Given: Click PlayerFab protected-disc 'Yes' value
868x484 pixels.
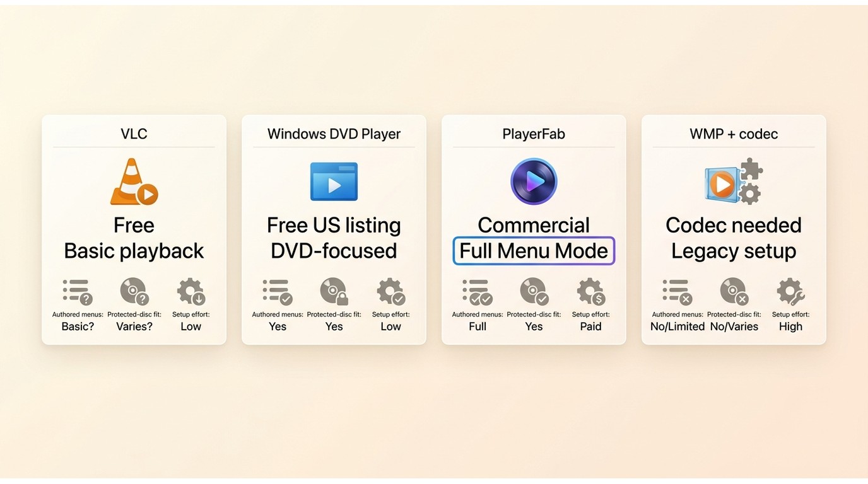Looking at the screenshot, I should (534, 326).
